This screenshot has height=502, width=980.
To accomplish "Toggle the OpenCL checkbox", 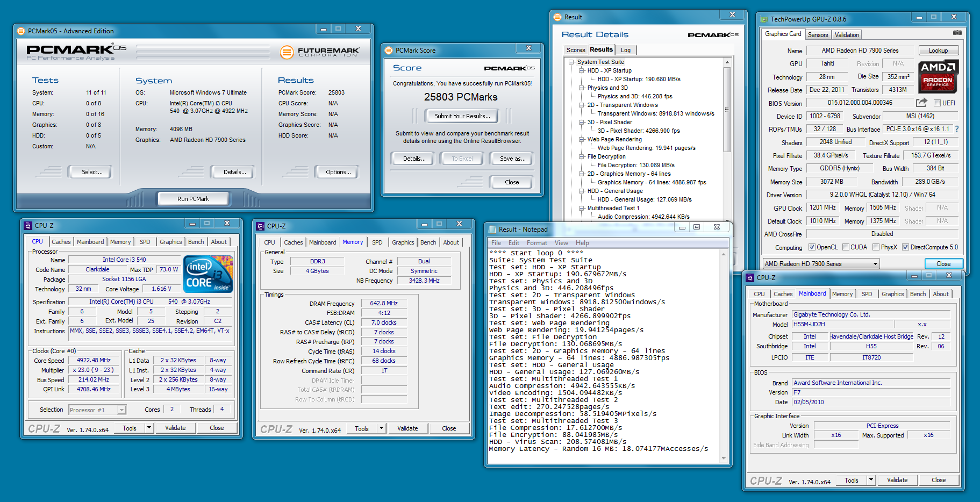I will (x=812, y=247).
